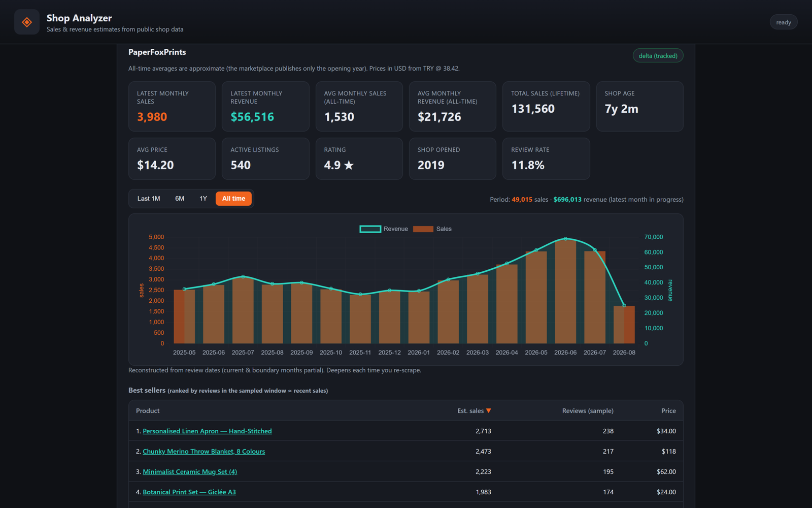Viewport: 812px width, 508px height.
Task: Click the delta (tracked) badge
Action: 658,56
